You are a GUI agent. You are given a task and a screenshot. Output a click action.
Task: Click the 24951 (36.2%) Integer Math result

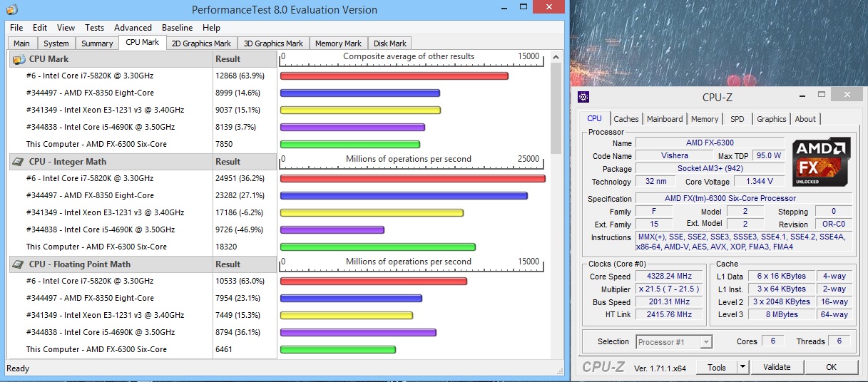click(x=240, y=178)
